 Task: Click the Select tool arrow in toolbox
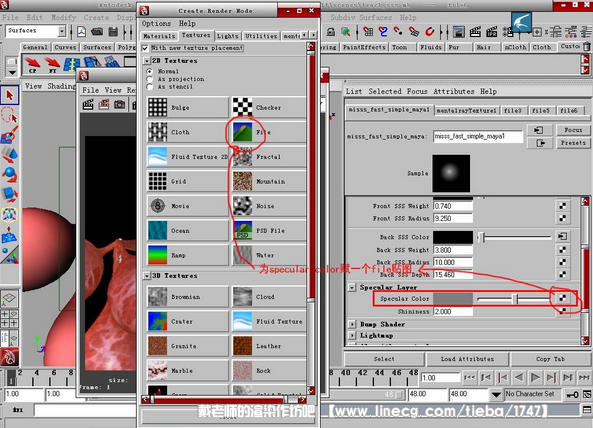click(9, 95)
